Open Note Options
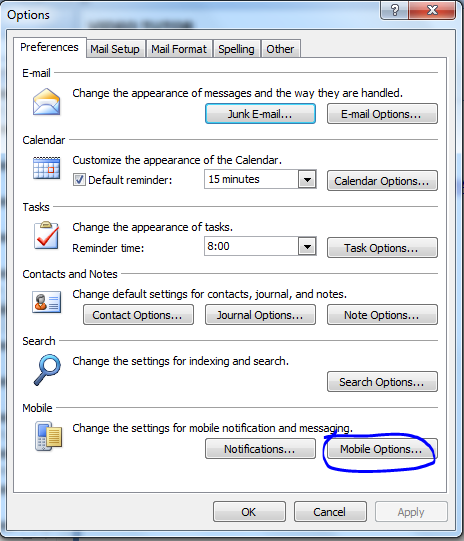Viewport: 464px width, 541px height. pyautogui.click(x=382, y=315)
